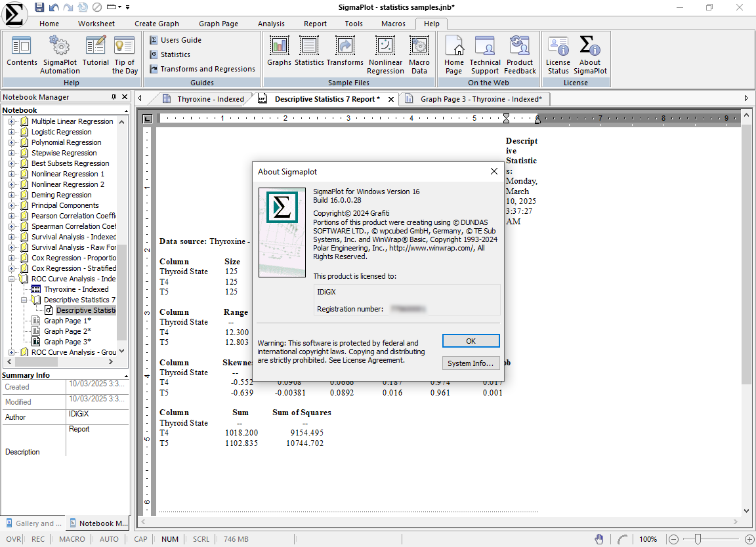Click the Undo arrow in quick access toolbar
Image resolution: width=756 pixels, height=547 pixels.
click(x=54, y=7)
